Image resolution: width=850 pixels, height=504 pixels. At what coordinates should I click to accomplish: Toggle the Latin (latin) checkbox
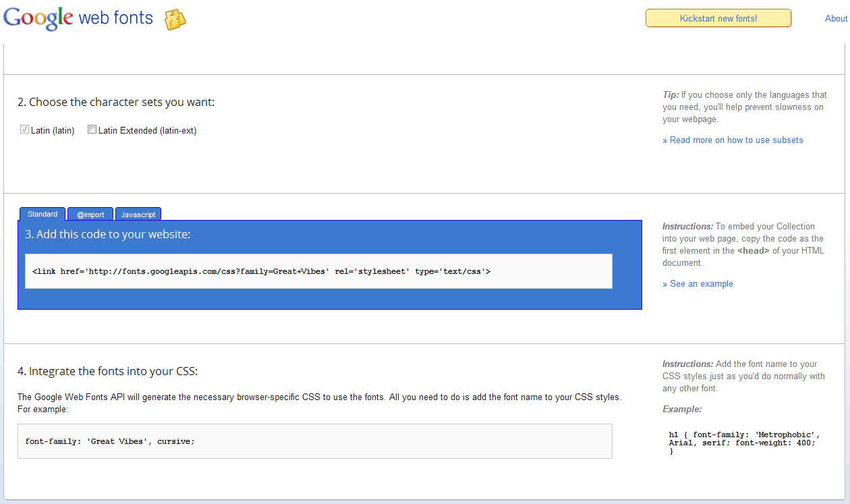tap(25, 130)
